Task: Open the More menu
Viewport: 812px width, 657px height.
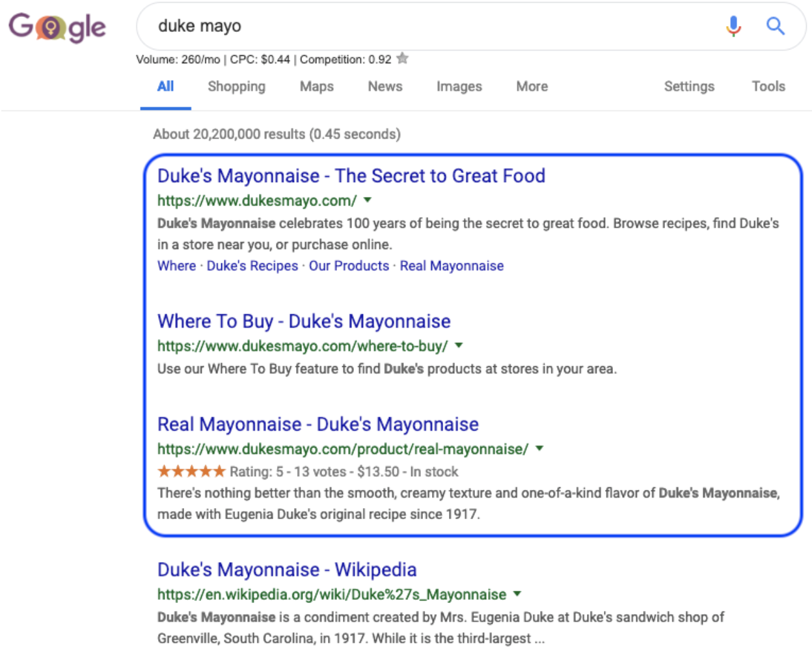Action: coord(532,87)
